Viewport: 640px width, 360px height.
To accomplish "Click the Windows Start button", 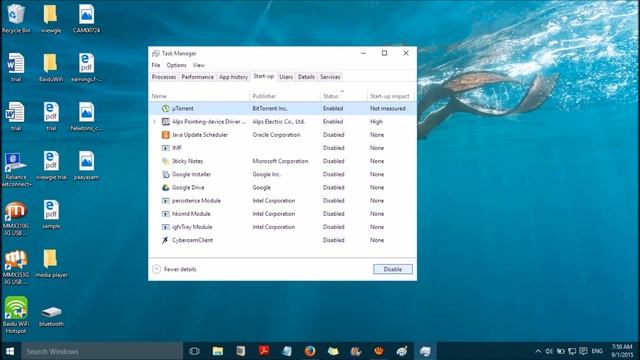I will tap(10, 351).
